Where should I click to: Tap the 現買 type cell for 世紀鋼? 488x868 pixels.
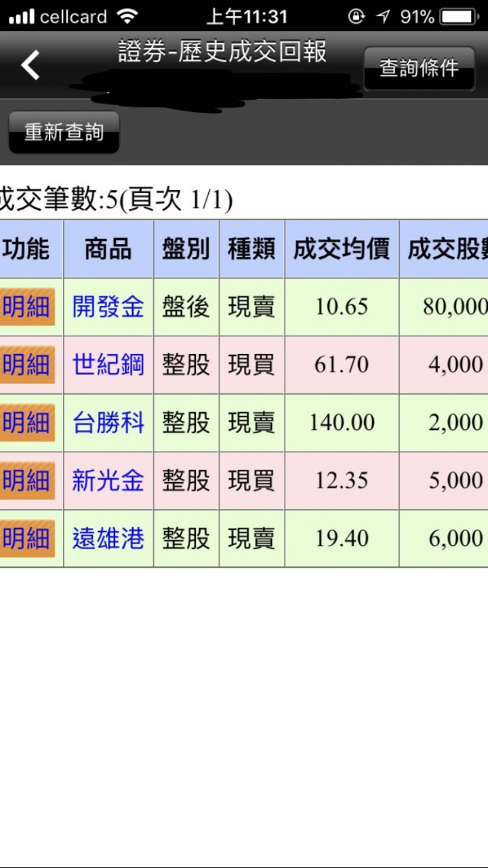[x=251, y=365]
